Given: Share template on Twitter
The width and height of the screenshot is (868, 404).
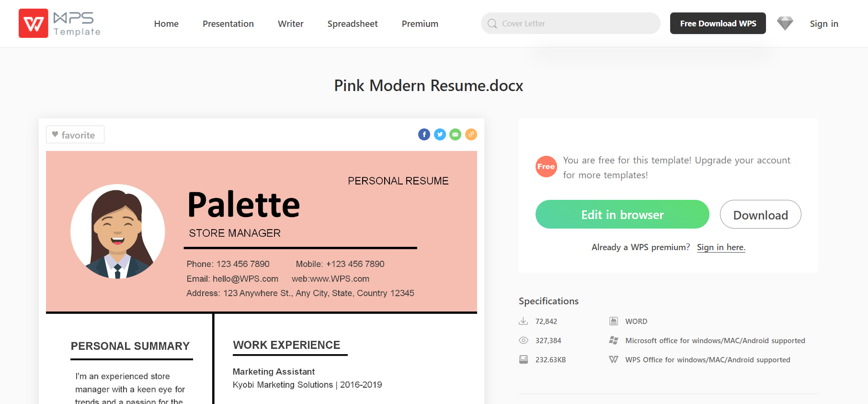Looking at the screenshot, I should (x=440, y=135).
